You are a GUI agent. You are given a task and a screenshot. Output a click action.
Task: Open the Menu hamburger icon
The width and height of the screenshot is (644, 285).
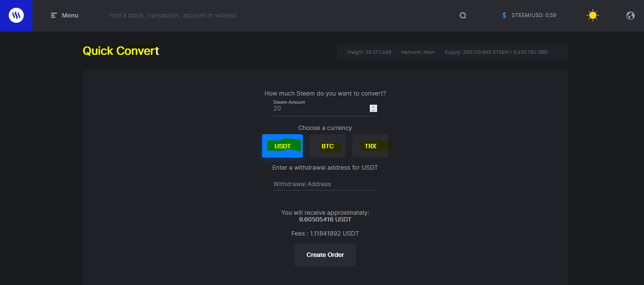tap(54, 16)
